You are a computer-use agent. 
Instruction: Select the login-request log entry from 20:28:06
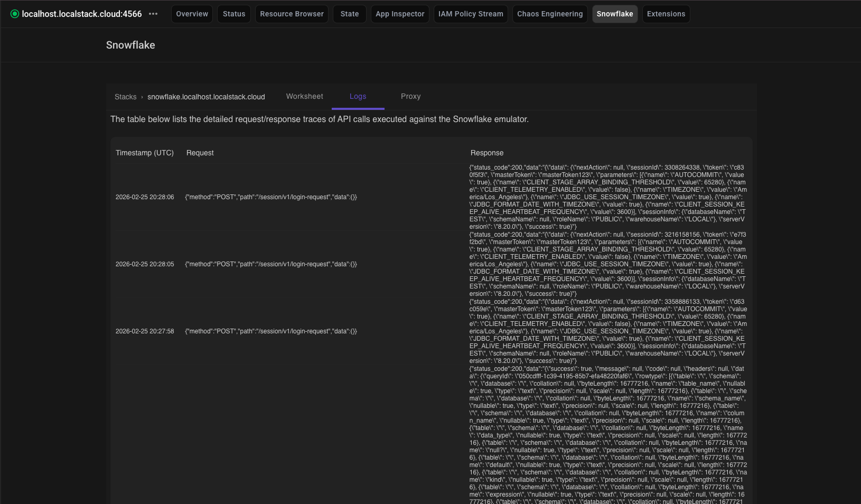270,197
